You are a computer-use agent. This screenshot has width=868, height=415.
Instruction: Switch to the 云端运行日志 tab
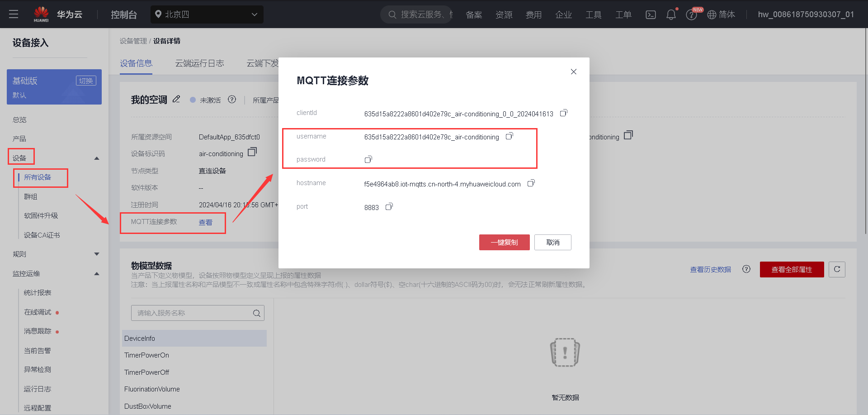[199, 63]
